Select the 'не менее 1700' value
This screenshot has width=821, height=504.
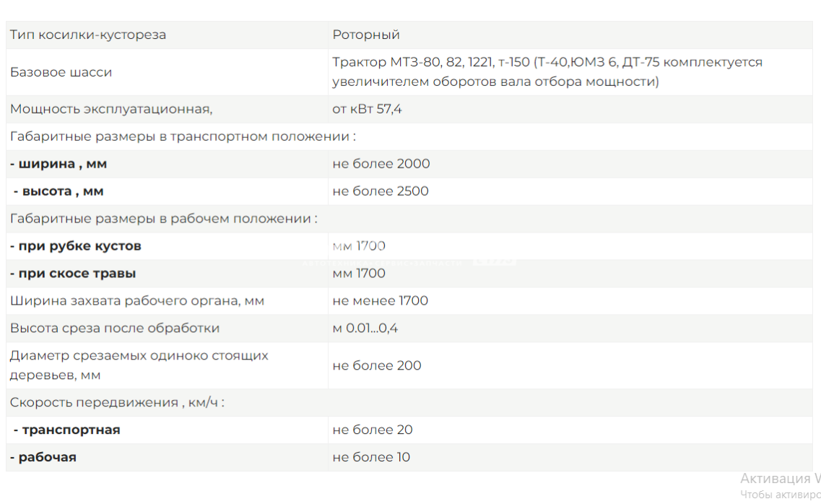coord(381,301)
